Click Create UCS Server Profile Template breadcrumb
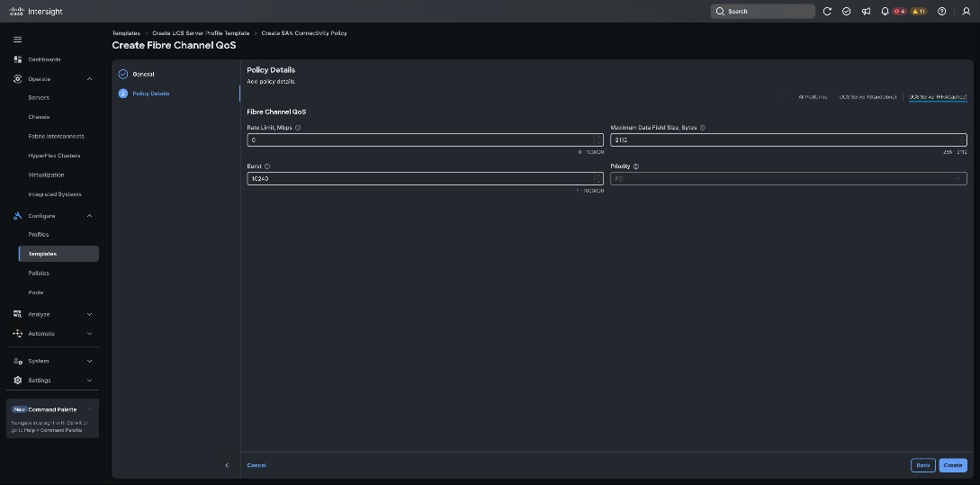980x485 pixels. pos(201,33)
